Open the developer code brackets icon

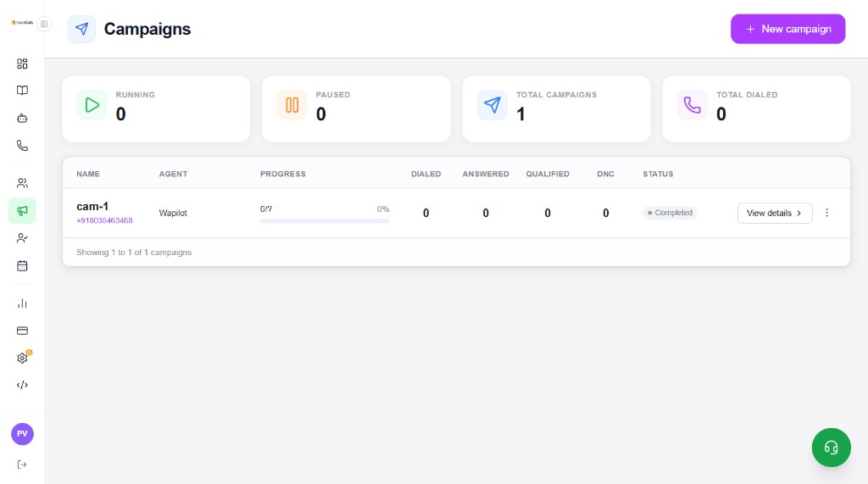(22, 385)
